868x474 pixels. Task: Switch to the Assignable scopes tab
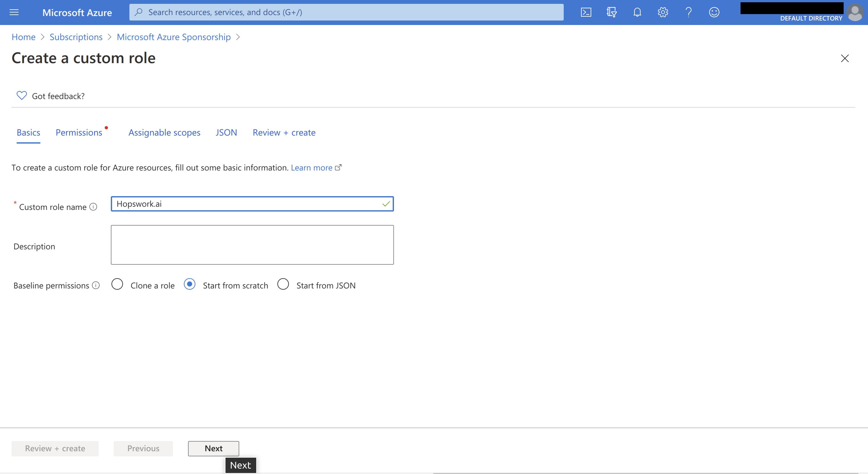(164, 132)
